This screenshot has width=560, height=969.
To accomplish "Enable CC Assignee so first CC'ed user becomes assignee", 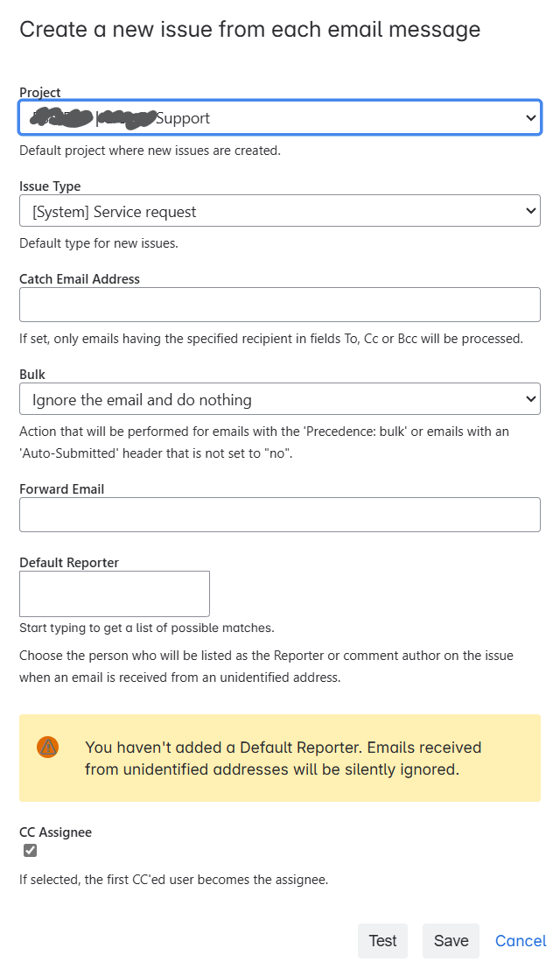I will click(30, 850).
